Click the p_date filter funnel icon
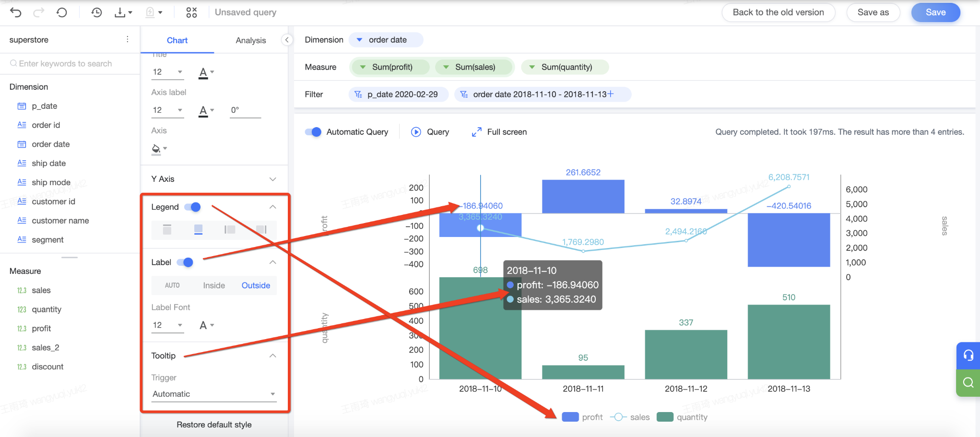980x437 pixels. 358,94
